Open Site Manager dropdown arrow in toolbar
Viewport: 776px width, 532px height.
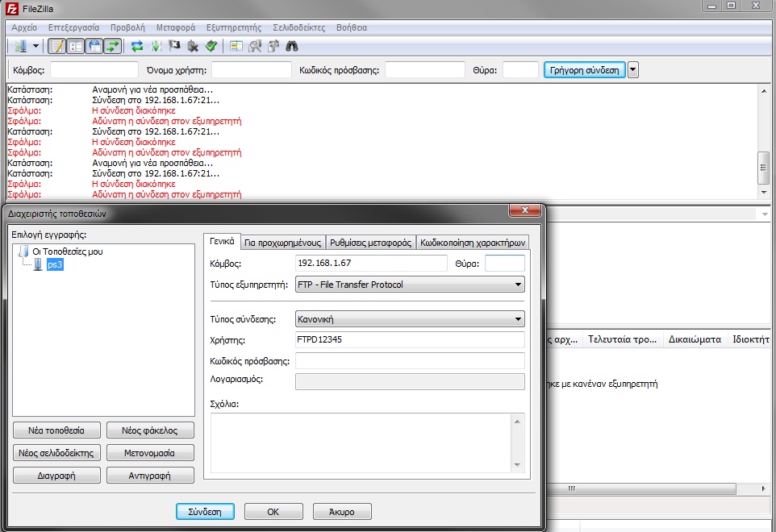point(35,47)
